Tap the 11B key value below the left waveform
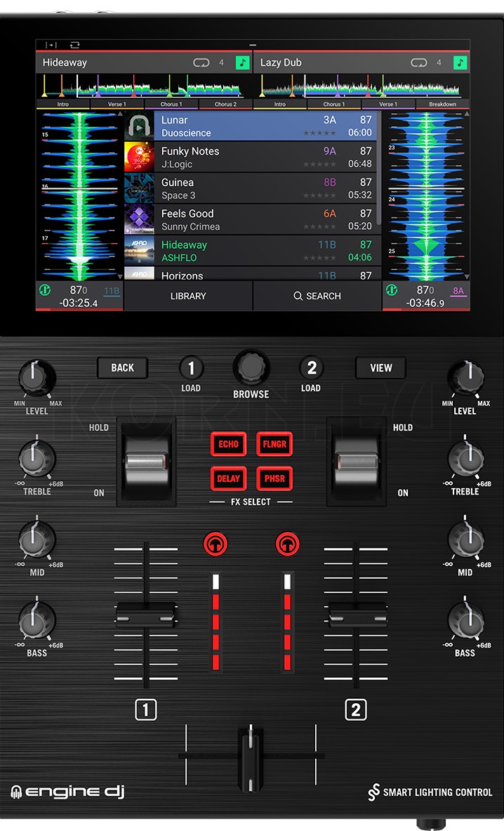 pos(112,290)
